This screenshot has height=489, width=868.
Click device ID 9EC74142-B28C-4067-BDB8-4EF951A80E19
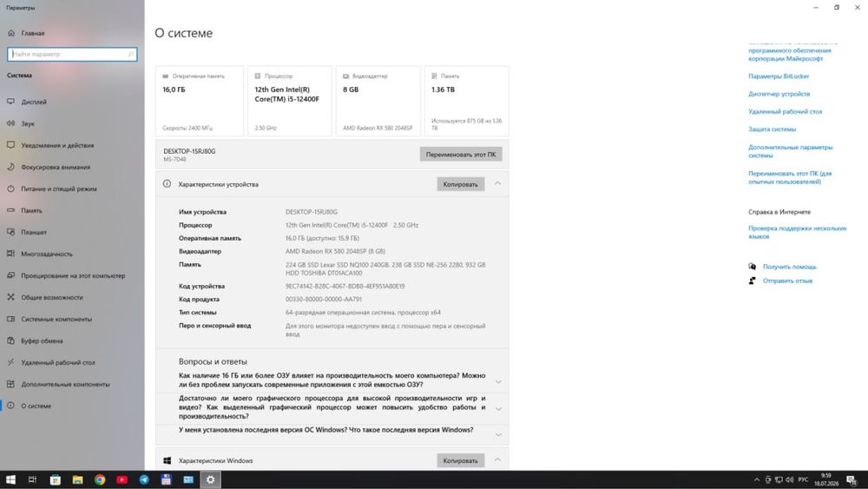click(x=345, y=287)
